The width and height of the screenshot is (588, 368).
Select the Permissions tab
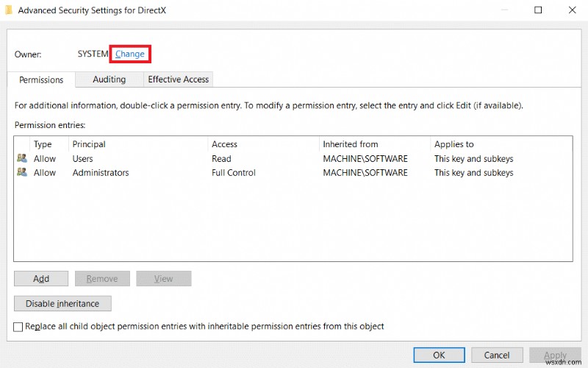pyautogui.click(x=41, y=79)
